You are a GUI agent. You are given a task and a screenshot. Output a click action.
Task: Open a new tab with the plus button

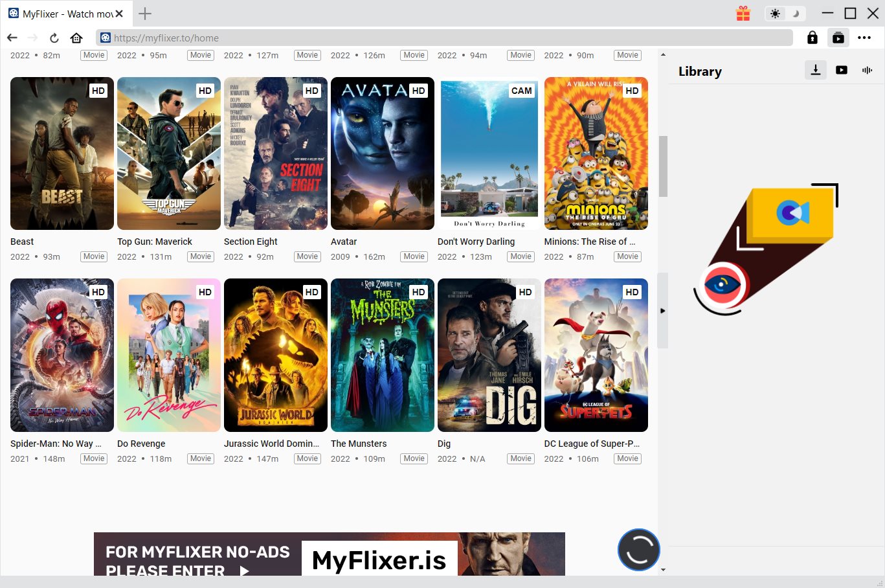(x=144, y=13)
